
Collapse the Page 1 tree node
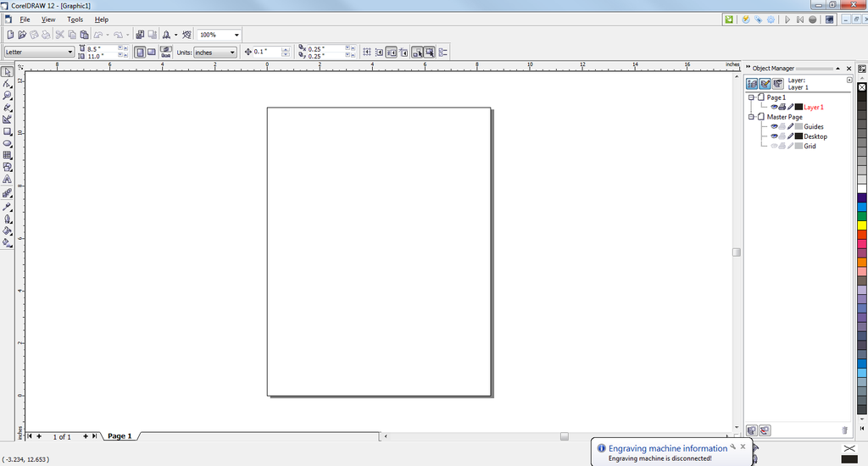[751, 97]
